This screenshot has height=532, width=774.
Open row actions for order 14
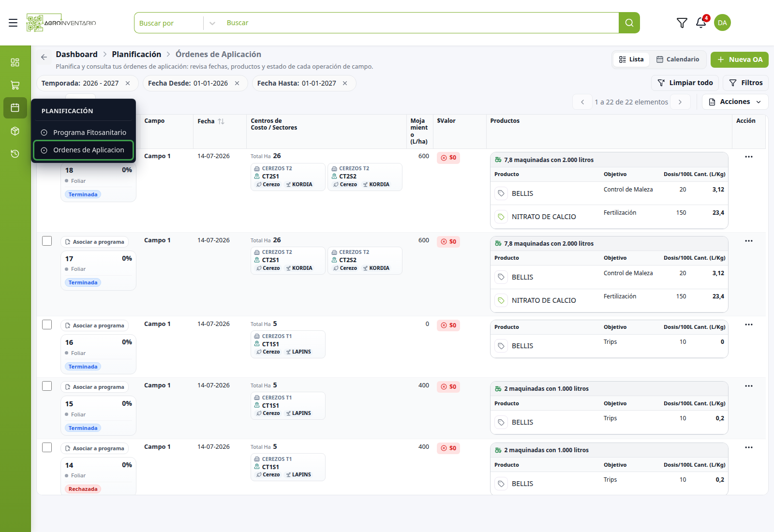tap(749, 447)
